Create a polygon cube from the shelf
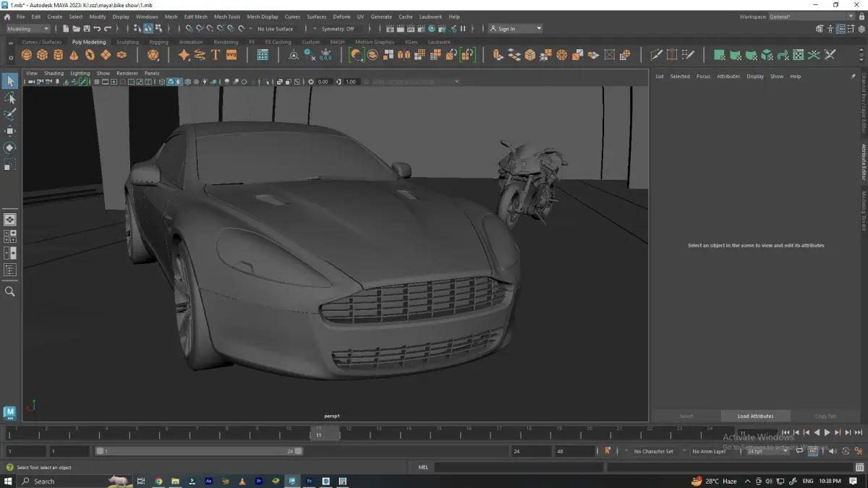This screenshot has height=488, width=868. click(x=43, y=55)
